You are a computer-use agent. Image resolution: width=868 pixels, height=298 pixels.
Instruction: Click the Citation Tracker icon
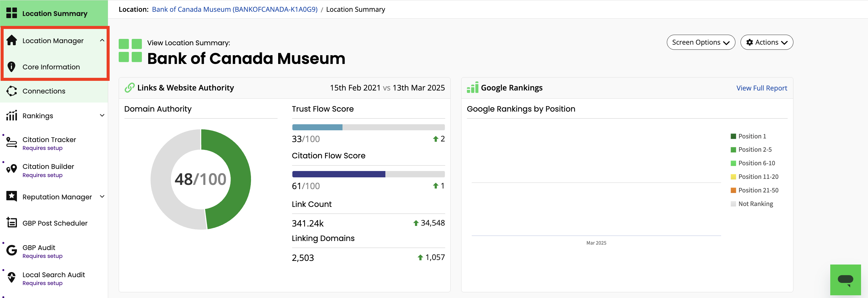coord(11,142)
